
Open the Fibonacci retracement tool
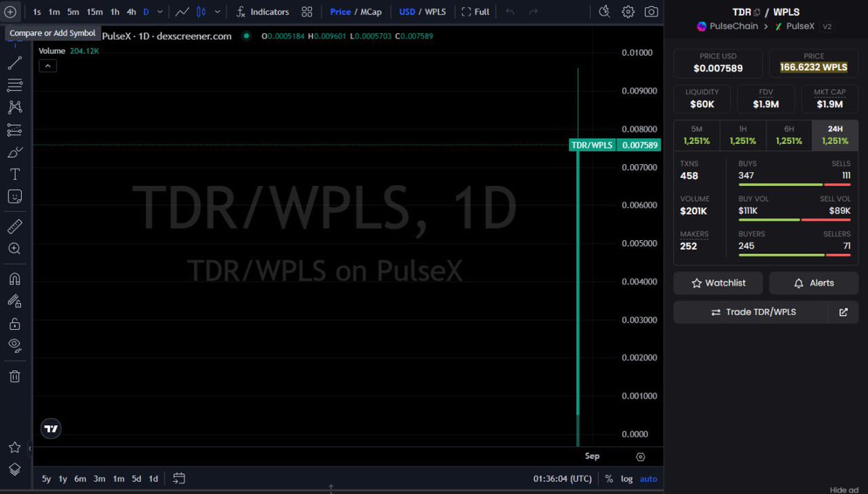coord(14,85)
